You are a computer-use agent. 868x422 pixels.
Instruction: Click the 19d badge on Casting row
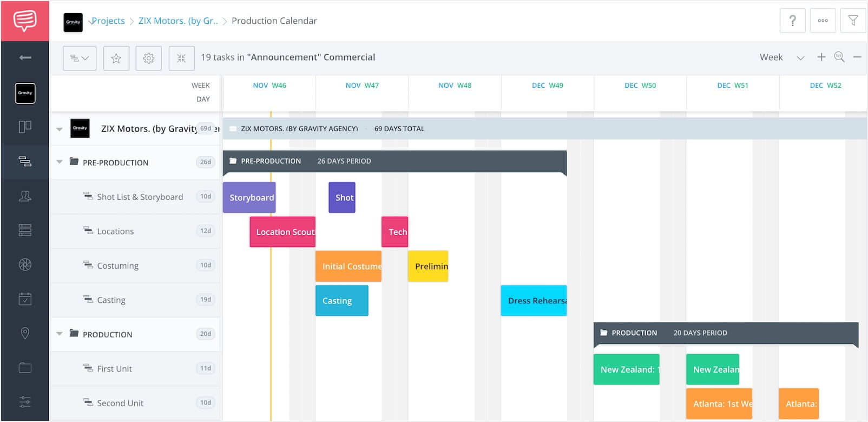click(206, 300)
